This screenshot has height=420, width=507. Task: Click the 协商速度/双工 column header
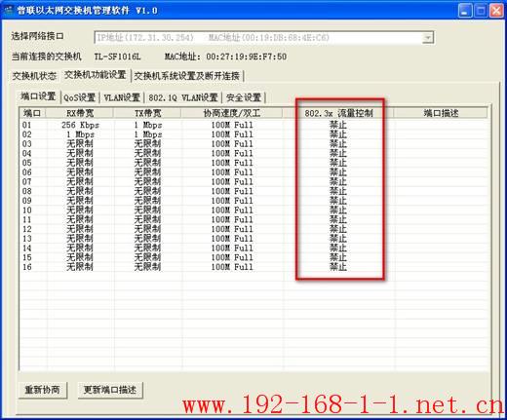[x=232, y=113]
